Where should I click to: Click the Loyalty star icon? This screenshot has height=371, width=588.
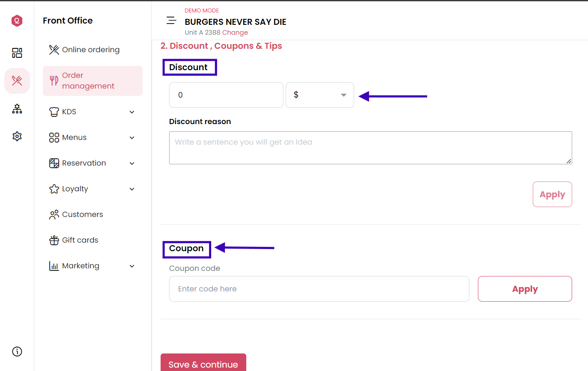click(54, 189)
